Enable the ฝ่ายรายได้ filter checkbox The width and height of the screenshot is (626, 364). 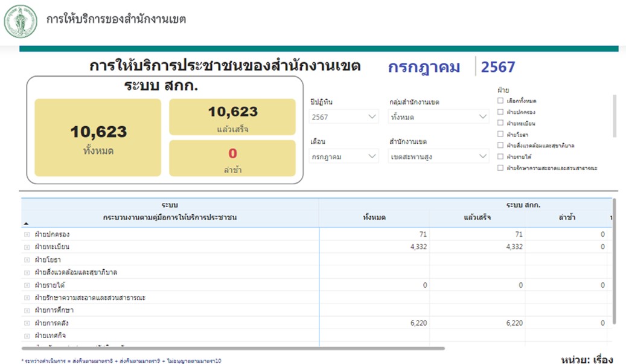point(500,156)
